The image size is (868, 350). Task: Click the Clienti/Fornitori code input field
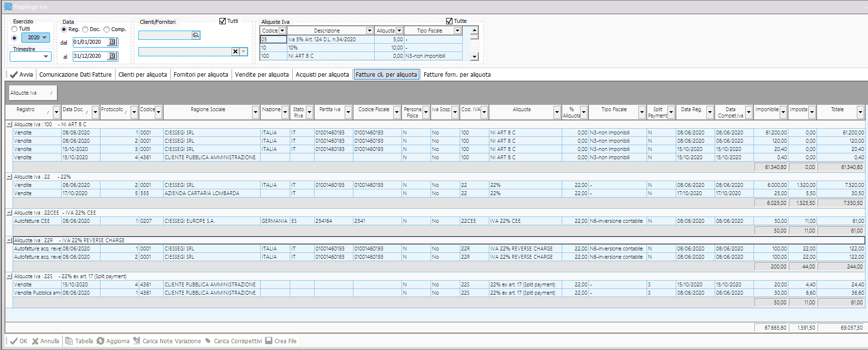(x=165, y=35)
